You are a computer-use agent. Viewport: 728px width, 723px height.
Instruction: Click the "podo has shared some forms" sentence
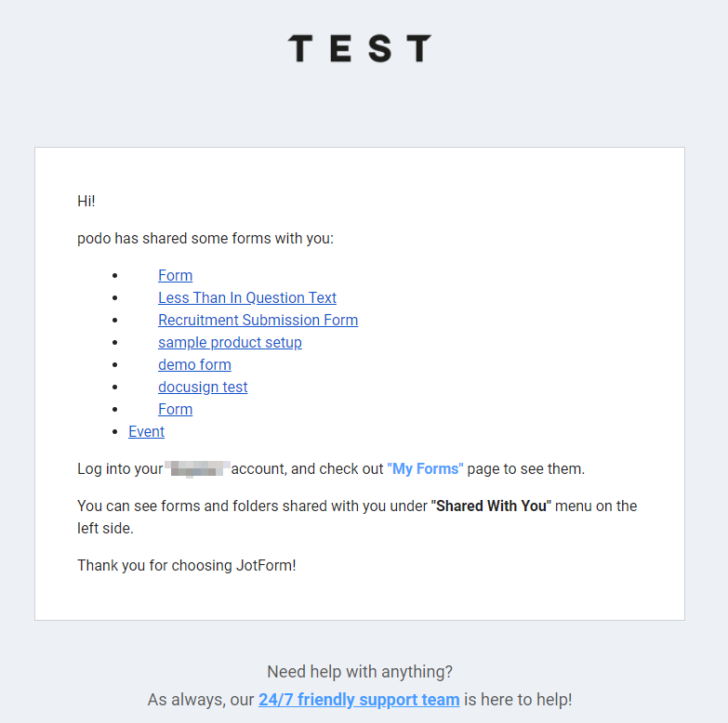[x=205, y=239]
